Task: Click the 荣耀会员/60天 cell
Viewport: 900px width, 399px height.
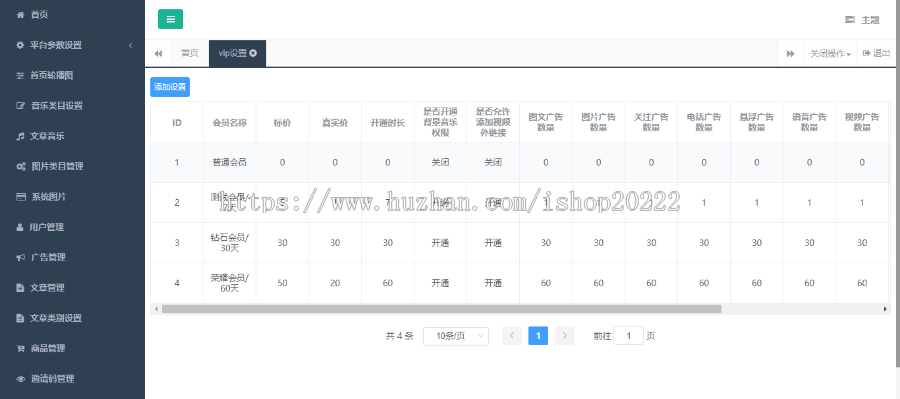Action: point(230,283)
